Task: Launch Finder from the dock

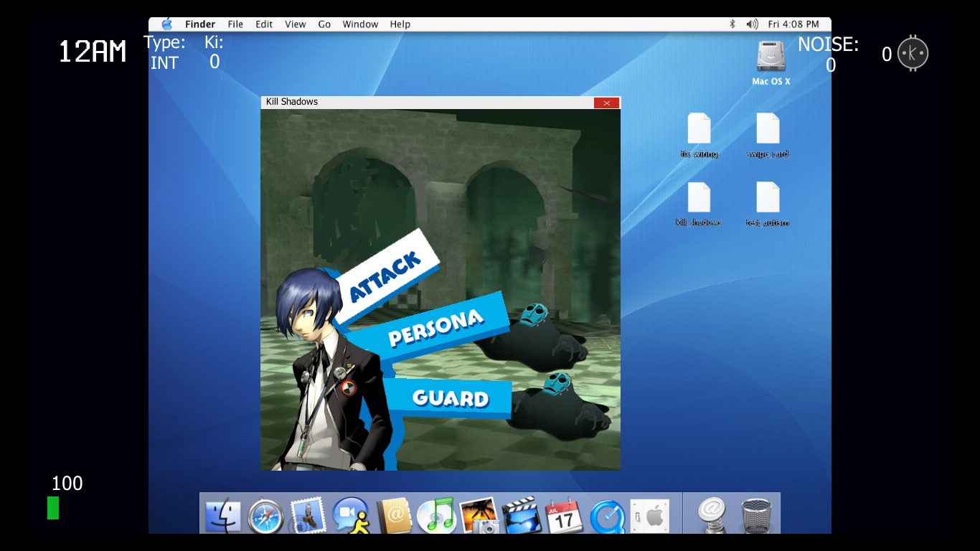Action: [223, 516]
